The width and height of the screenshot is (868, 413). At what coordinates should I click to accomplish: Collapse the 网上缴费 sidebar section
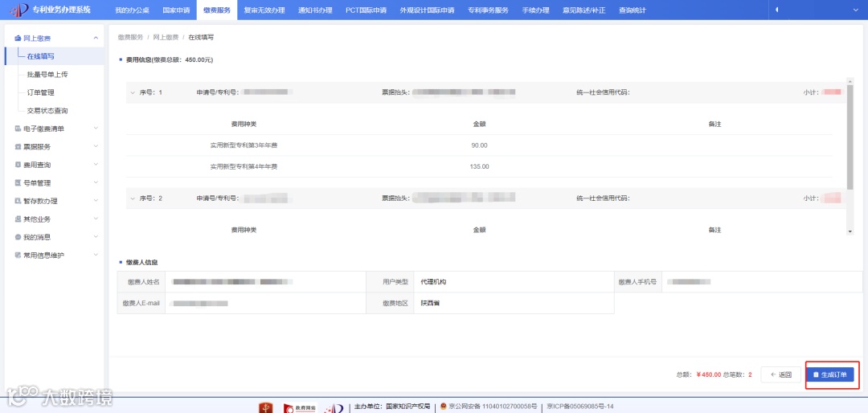coord(96,39)
